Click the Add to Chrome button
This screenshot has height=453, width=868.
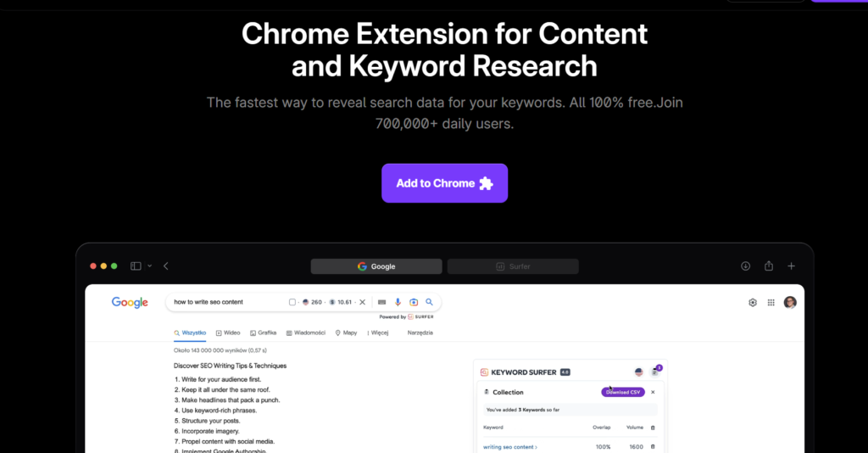pyautogui.click(x=444, y=183)
